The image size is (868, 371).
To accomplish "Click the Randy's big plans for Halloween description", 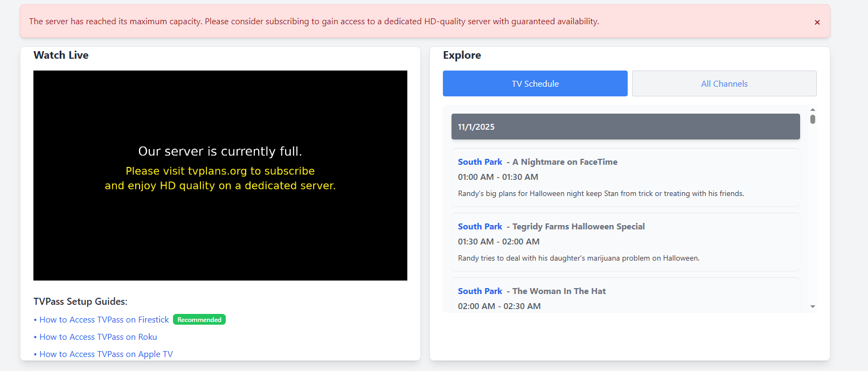I will (601, 193).
